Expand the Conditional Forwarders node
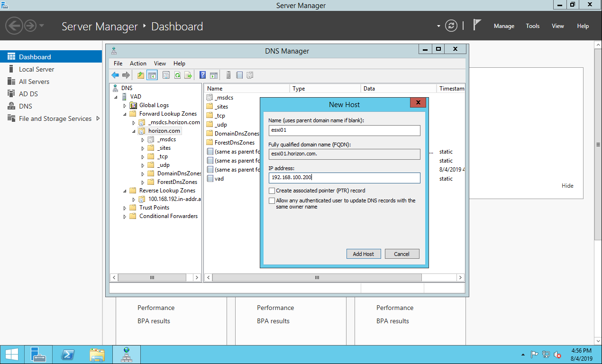Screen dimensions: 602x364 pos(125,217)
